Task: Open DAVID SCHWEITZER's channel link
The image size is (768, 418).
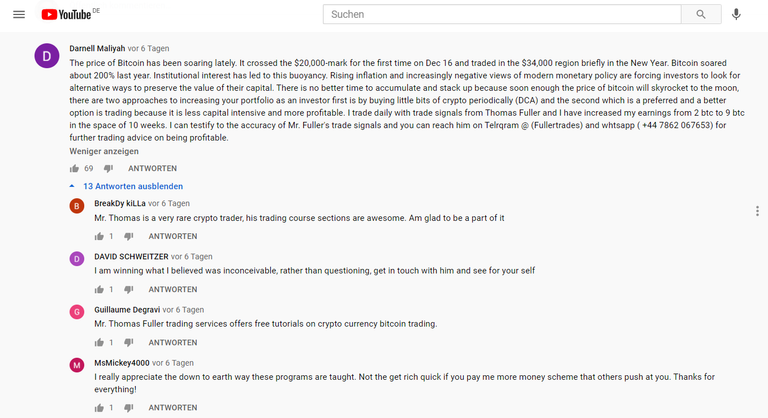Action: coord(131,257)
